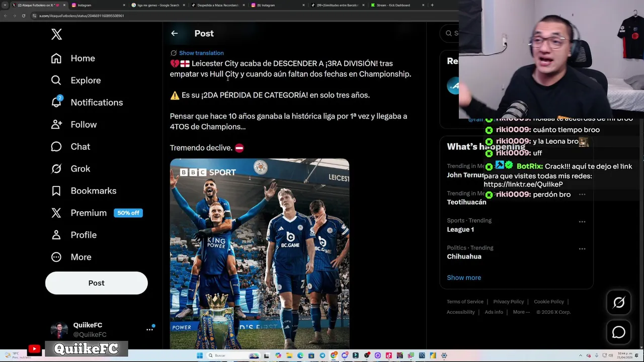The height and width of the screenshot is (362, 644).
Task: Go back using the Post back arrow
Action: (x=174, y=33)
